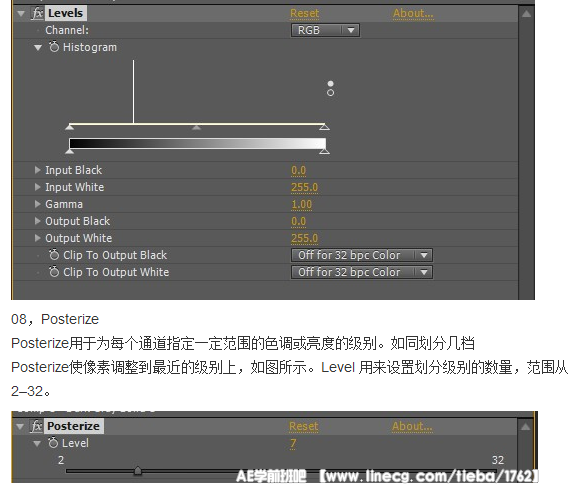The height and width of the screenshot is (493, 572).
Task: Click the Output White value 255.0
Action: click(304, 238)
